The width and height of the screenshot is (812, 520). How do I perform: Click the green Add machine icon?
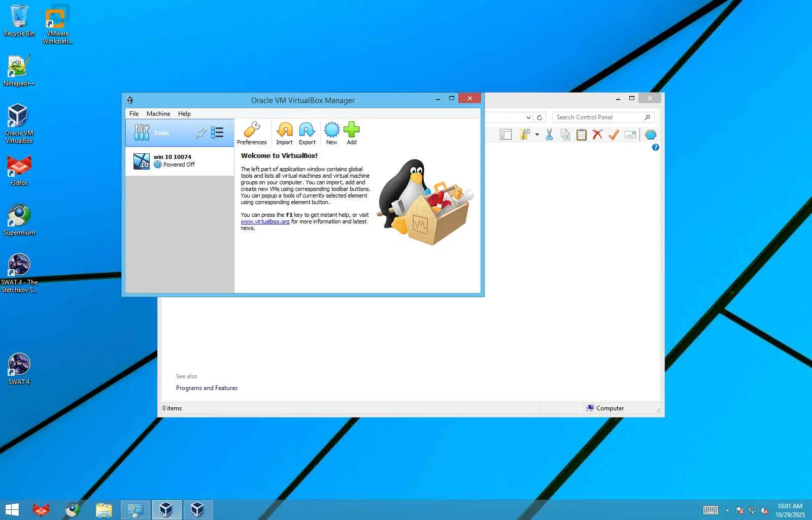tap(352, 134)
